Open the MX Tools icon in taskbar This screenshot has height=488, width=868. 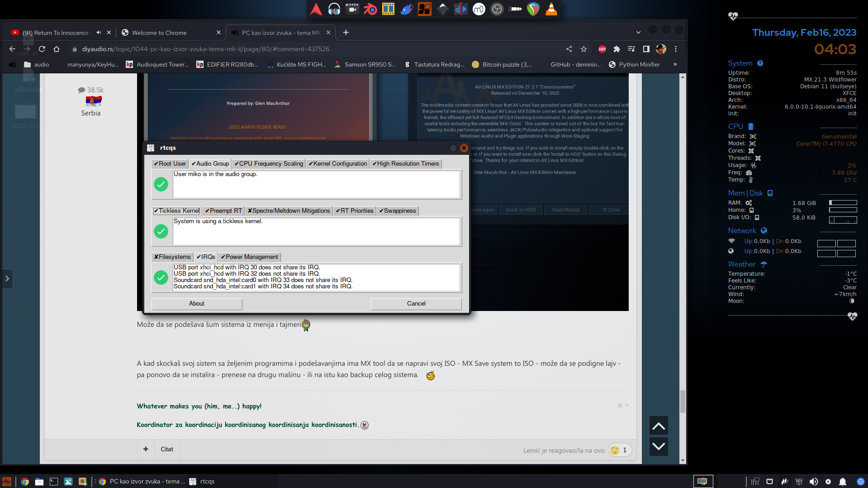[x=68, y=482]
